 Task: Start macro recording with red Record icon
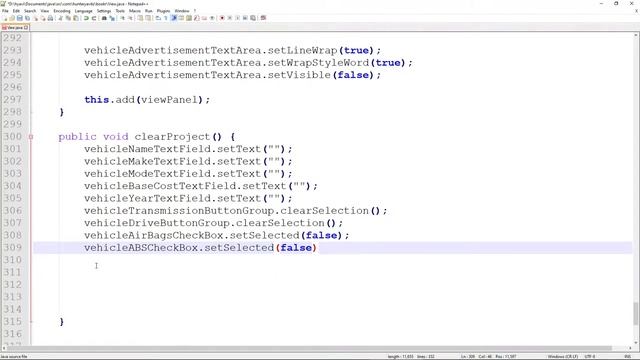pyautogui.click(x=222, y=18)
